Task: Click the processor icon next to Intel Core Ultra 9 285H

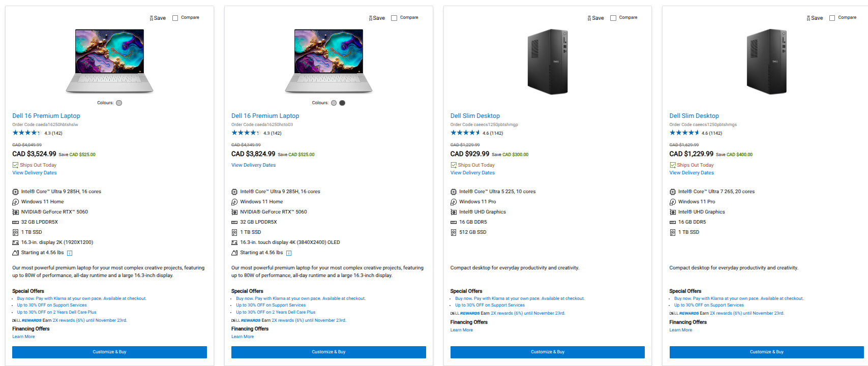Action: coord(15,191)
